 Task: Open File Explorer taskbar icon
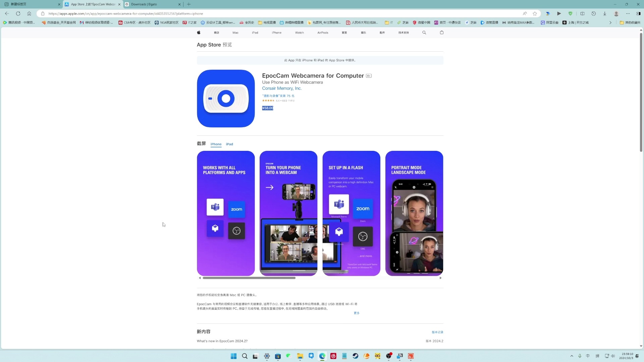pos(300,356)
